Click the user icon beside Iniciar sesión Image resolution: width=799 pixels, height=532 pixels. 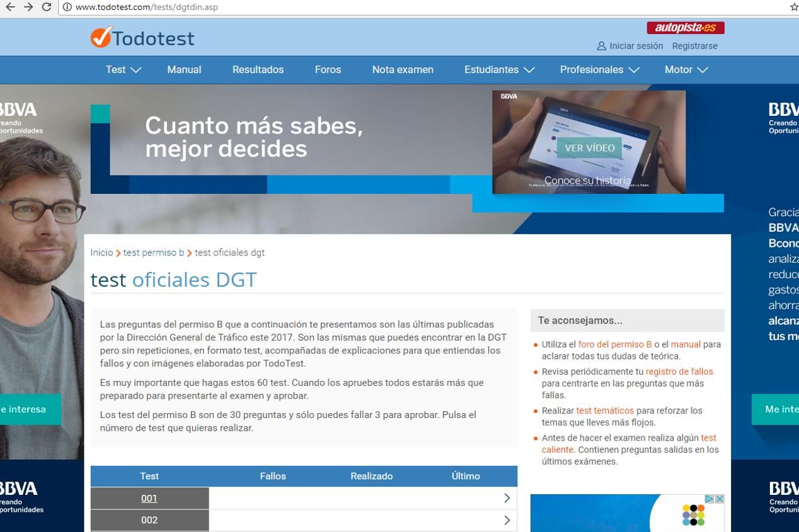(x=601, y=46)
